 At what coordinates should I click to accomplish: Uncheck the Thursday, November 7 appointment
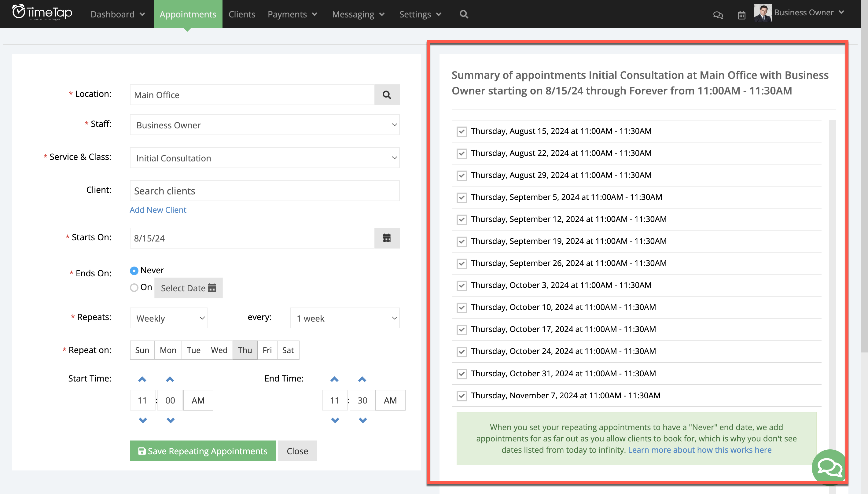461,396
